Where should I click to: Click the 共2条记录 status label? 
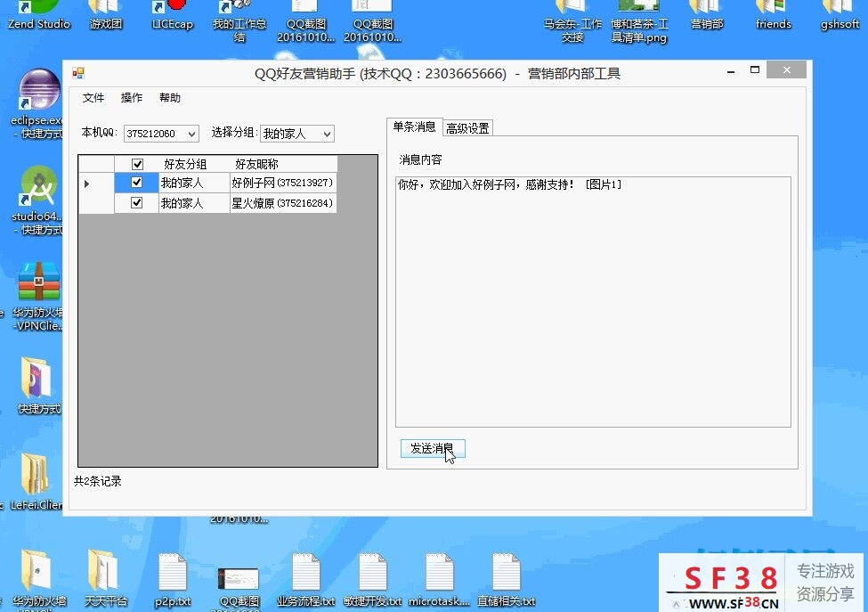(x=98, y=481)
